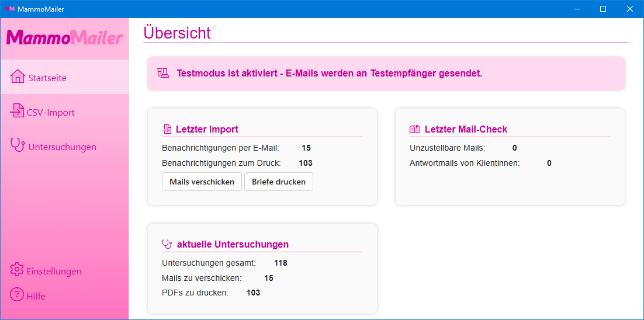Click the MammoMailer logo in the sidebar
The width and height of the screenshot is (644, 320).
click(x=64, y=38)
